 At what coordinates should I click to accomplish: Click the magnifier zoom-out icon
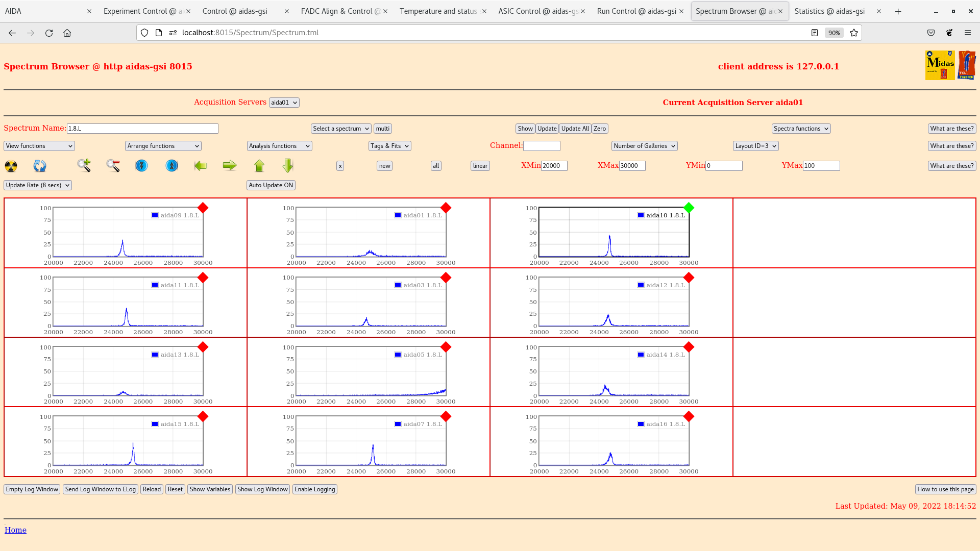click(x=113, y=165)
